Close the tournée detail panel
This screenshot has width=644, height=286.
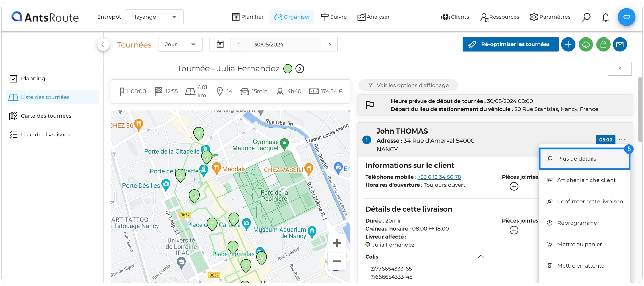[620, 68]
